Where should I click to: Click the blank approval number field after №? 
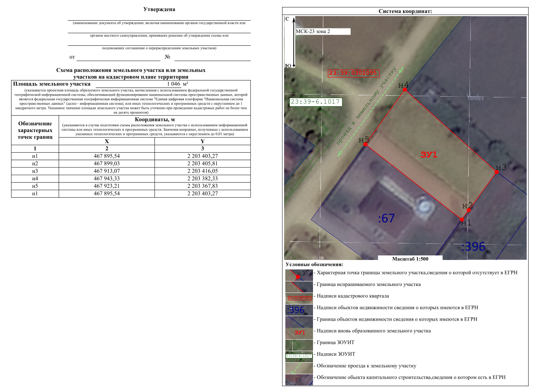(212, 57)
